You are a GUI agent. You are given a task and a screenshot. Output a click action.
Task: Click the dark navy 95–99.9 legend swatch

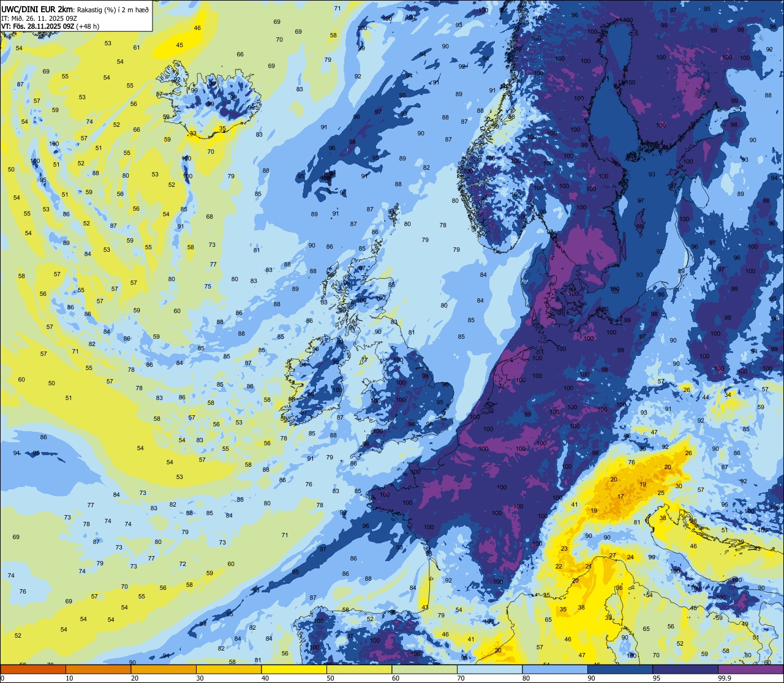685,669
